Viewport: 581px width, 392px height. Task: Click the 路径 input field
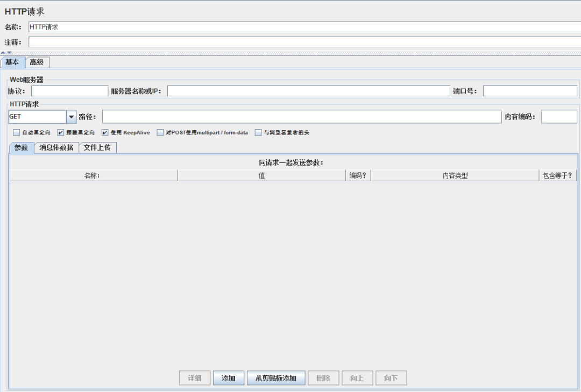pos(301,116)
